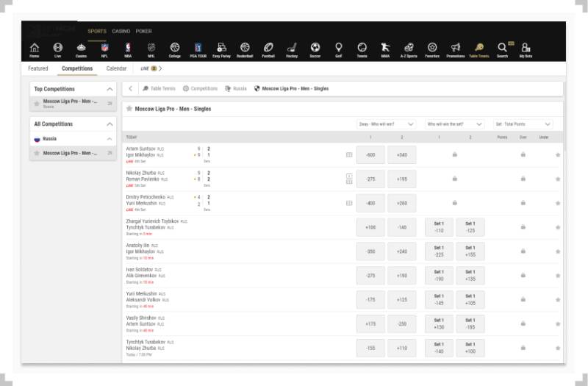
Task: Select Set 1 -225 for Anatoly Ilin
Action: click(439, 251)
